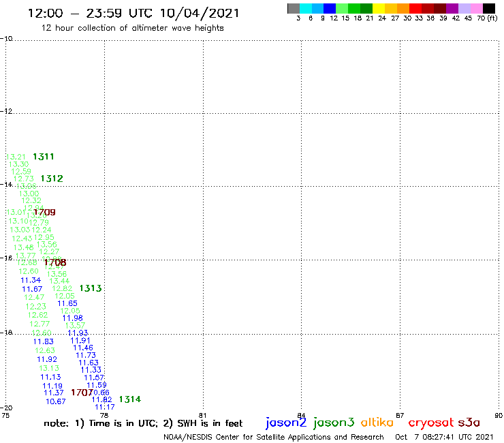Viewport: 504px width, 443px height.
Task: Click the wave height value 13.57
Action: [x=75, y=326]
